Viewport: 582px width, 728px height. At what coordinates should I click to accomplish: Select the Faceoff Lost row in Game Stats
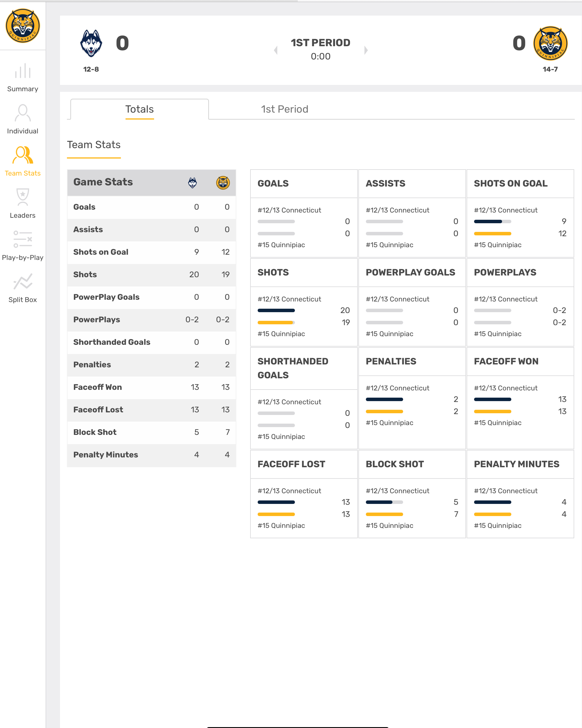[151, 410]
